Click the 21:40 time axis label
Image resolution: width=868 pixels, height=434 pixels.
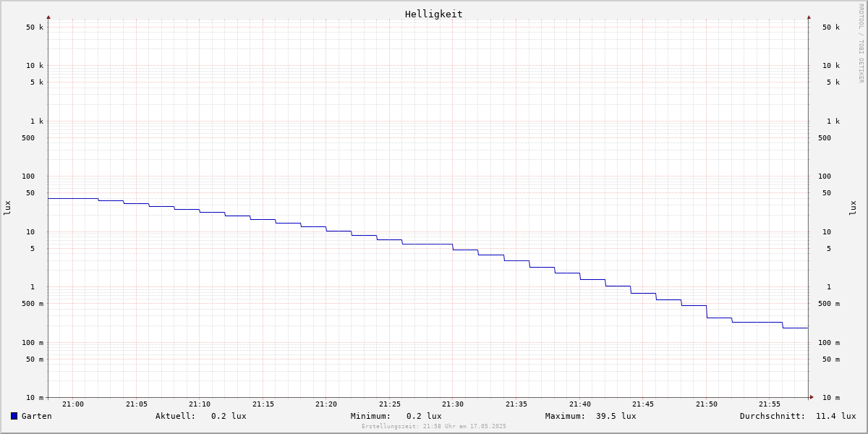[580, 404]
